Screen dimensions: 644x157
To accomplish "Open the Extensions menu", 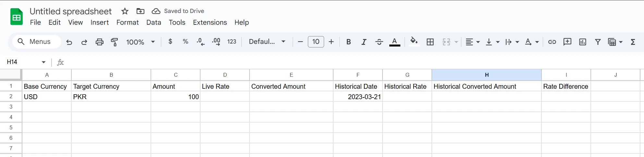I will coord(210,22).
